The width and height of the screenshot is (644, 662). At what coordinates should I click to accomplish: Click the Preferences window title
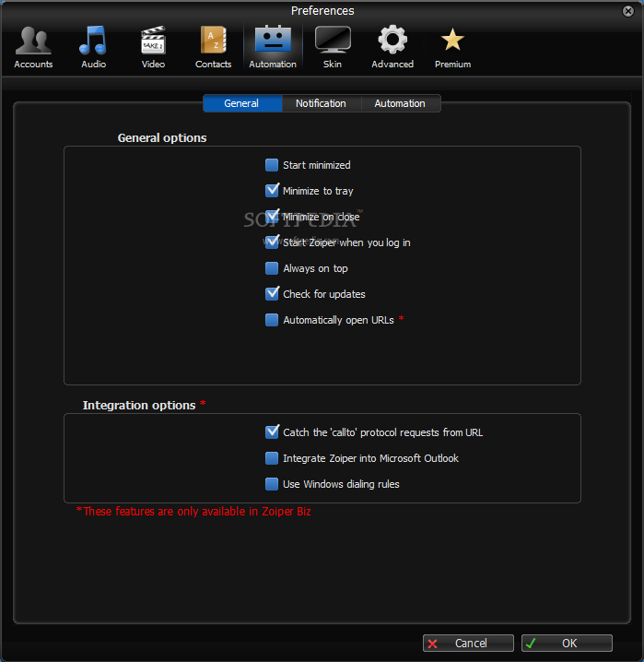tap(322, 10)
